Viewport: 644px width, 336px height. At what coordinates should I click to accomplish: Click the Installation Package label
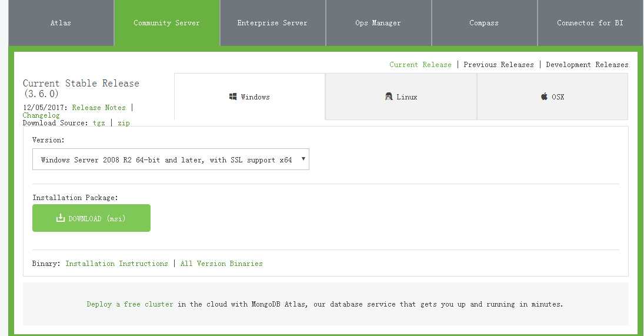tap(75, 198)
